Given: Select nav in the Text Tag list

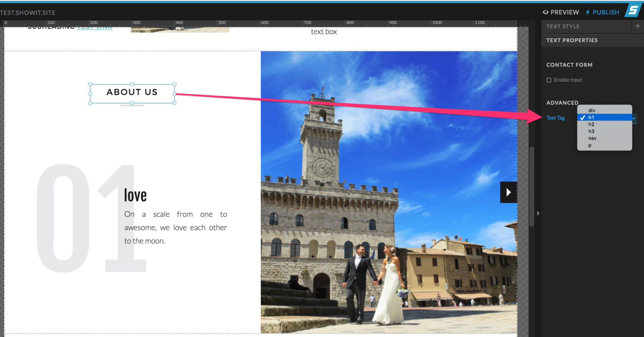Looking at the screenshot, I should click(x=592, y=138).
